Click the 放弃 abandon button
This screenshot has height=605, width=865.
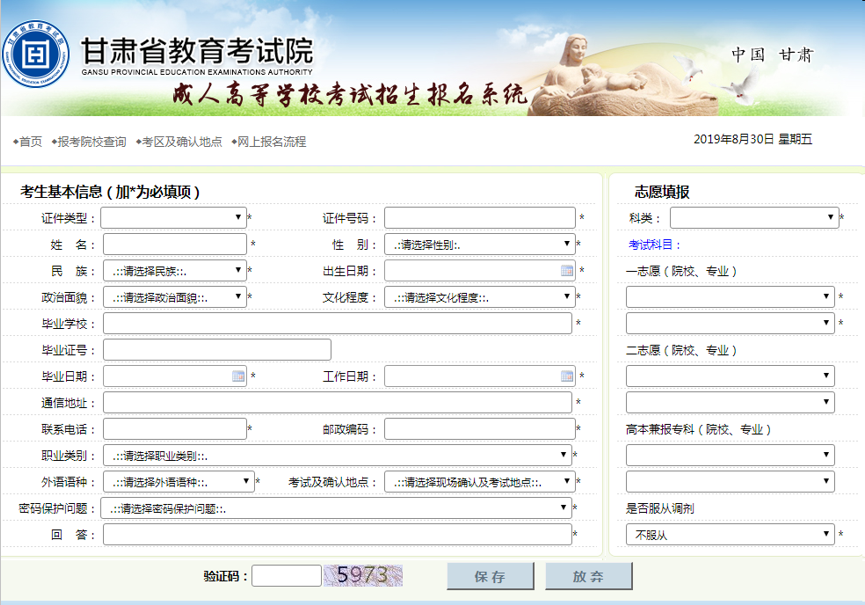588,576
